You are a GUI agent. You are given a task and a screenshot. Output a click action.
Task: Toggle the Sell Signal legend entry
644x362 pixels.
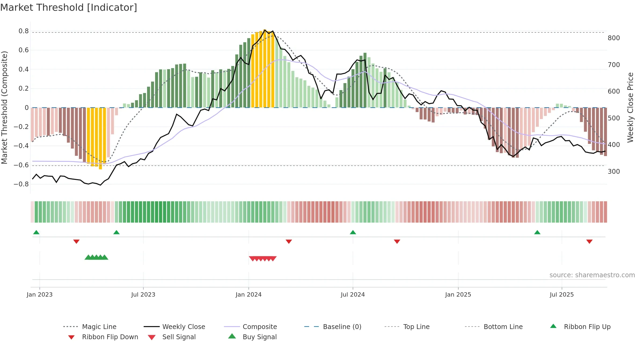[x=172, y=337]
